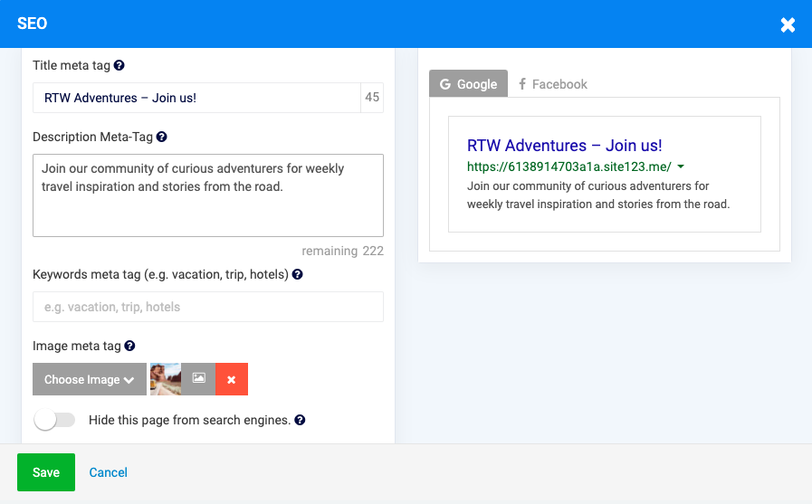Toggle Hide this page from search engines
812x504 pixels.
54,420
